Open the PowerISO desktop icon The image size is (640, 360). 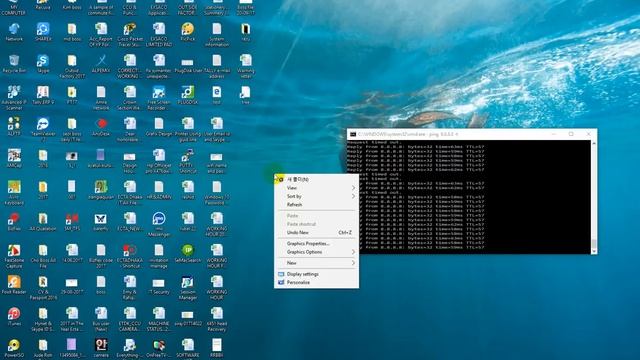pos(14,348)
